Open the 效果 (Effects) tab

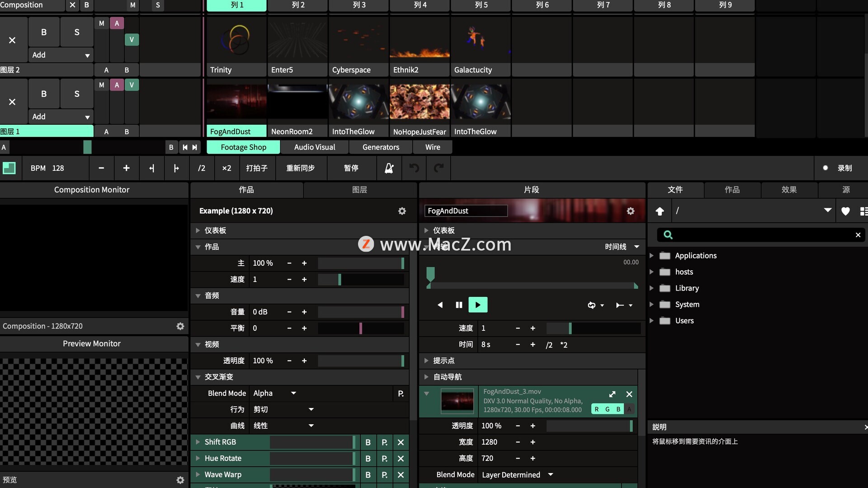[x=789, y=190]
